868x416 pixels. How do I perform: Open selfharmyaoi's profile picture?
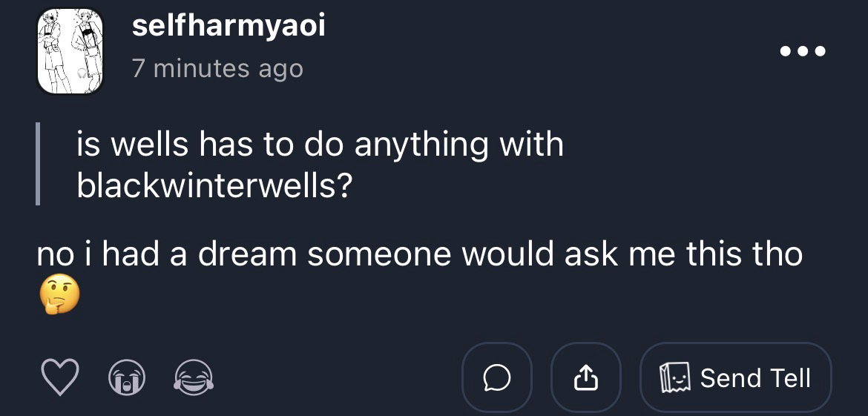point(70,52)
